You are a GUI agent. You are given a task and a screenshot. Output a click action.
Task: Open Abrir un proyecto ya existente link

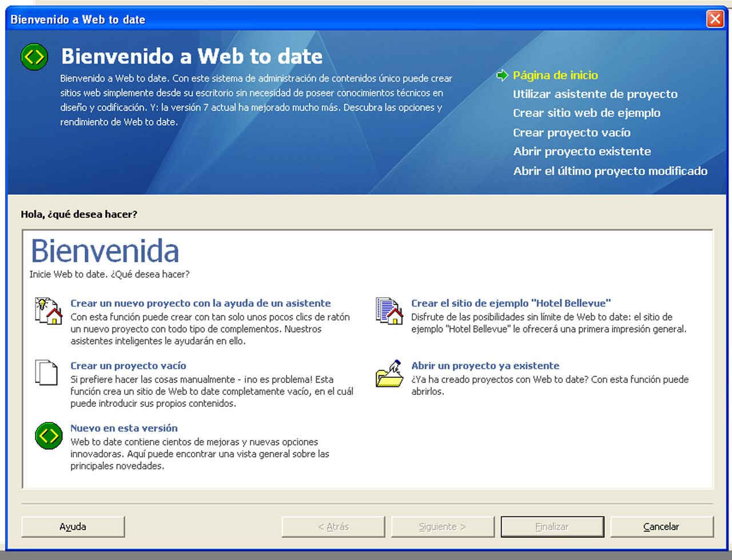pyautogui.click(x=485, y=365)
